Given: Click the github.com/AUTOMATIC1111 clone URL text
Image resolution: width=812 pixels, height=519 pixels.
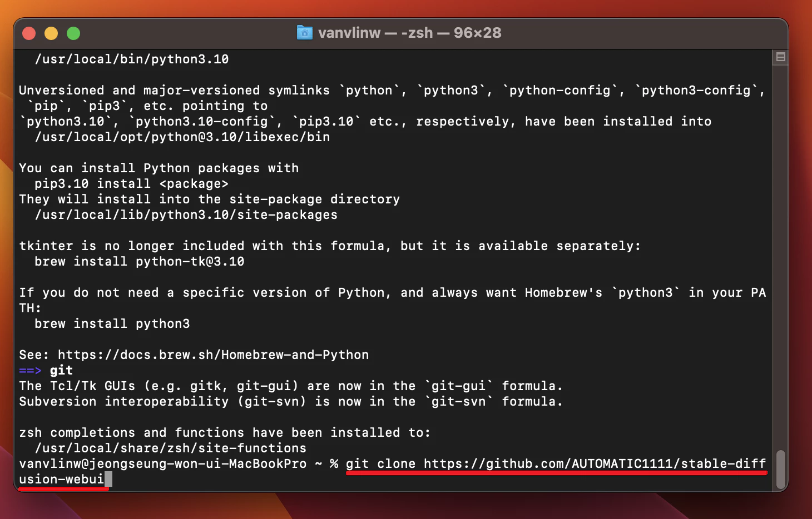Looking at the screenshot, I should pos(595,463).
